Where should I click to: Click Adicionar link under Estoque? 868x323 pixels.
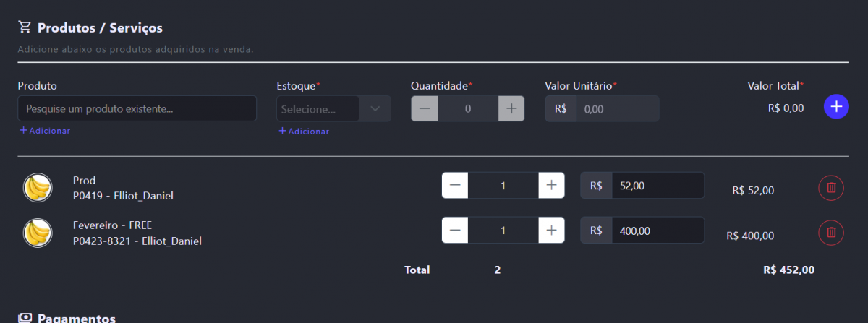[x=304, y=132]
